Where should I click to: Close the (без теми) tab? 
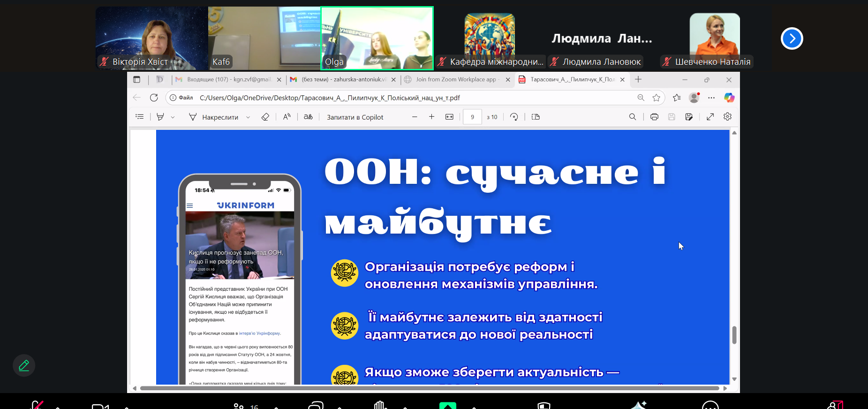click(x=393, y=80)
